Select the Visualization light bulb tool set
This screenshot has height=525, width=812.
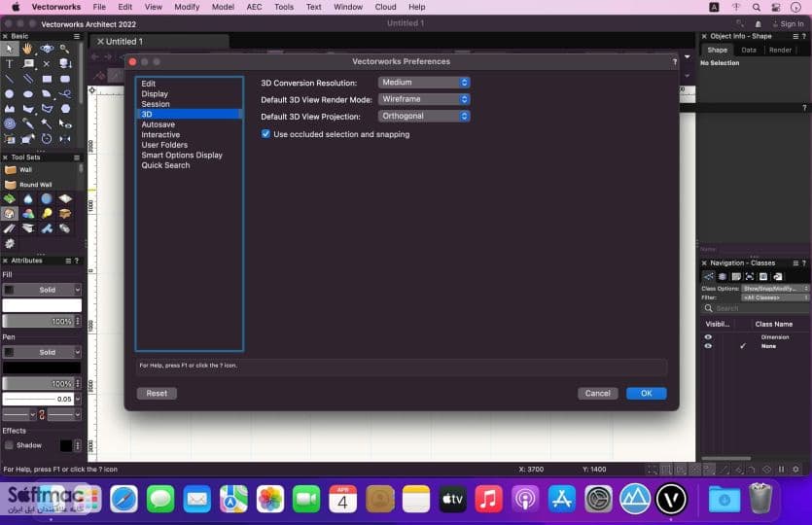[47, 213]
